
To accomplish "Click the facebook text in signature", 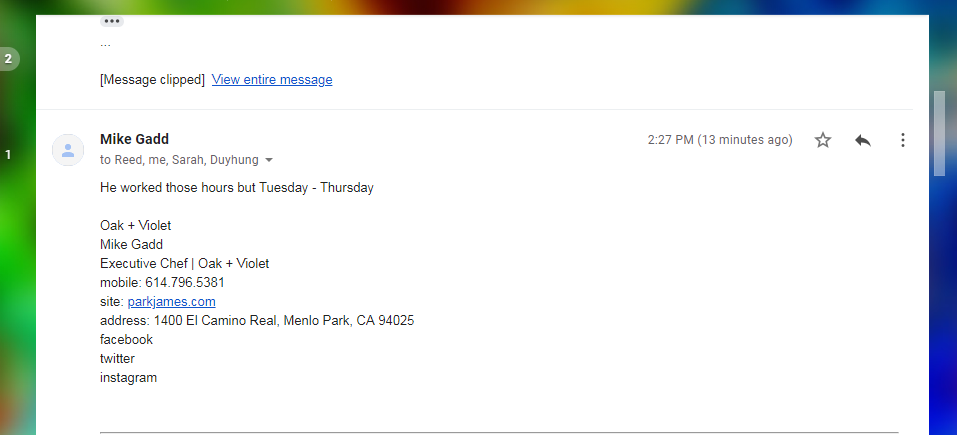I will click(126, 339).
